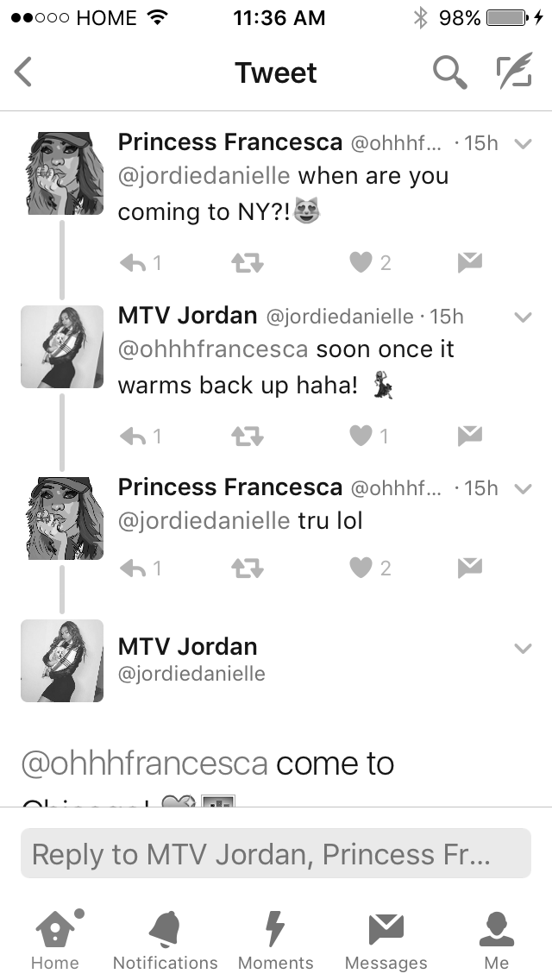Image resolution: width=552 pixels, height=980 pixels.
Task: Send "tru lol" tweet via direct message
Action: [469, 568]
